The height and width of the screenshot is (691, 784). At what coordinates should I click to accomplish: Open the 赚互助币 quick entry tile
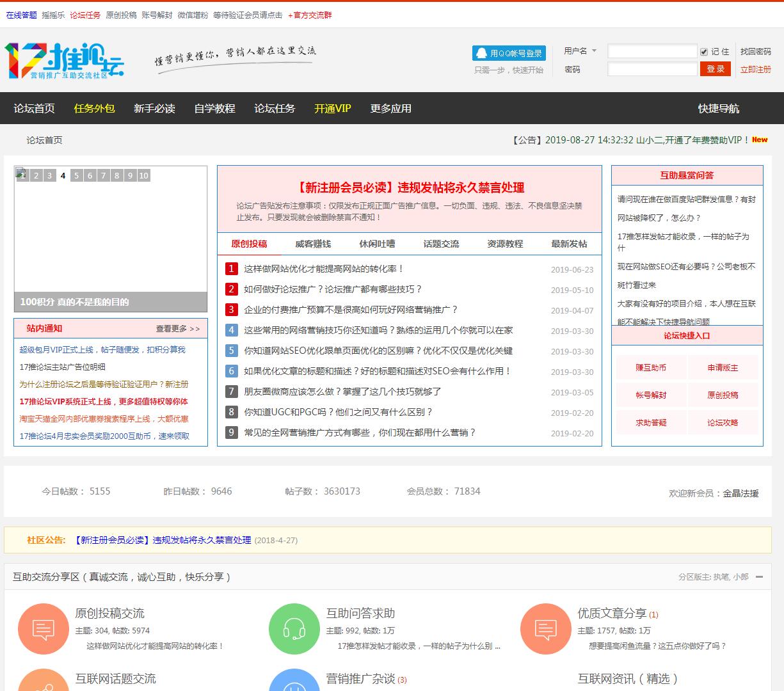[x=651, y=368]
